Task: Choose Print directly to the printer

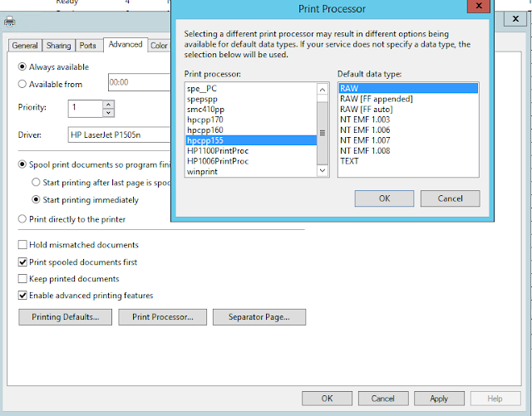Action: point(22,219)
